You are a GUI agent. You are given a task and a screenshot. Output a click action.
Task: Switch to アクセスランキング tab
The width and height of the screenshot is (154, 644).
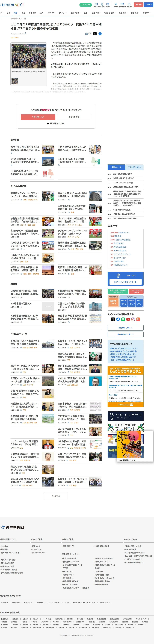pos(135,167)
